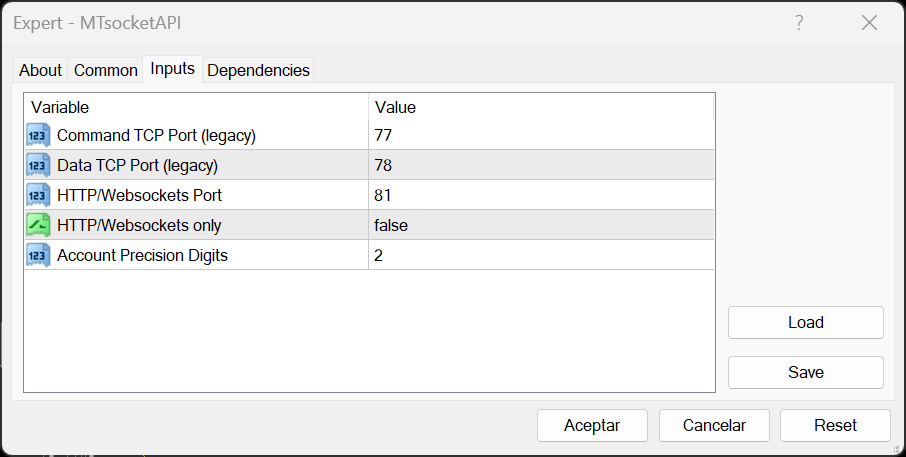Click the Data TCP Port integer icon
Viewport: 906px width, 457px height.
[x=38, y=165]
